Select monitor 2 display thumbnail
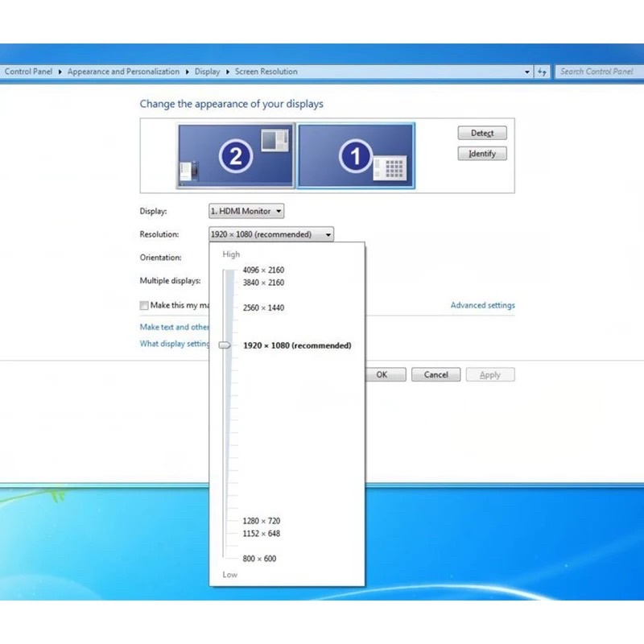The width and height of the screenshot is (644, 644). pos(236,155)
